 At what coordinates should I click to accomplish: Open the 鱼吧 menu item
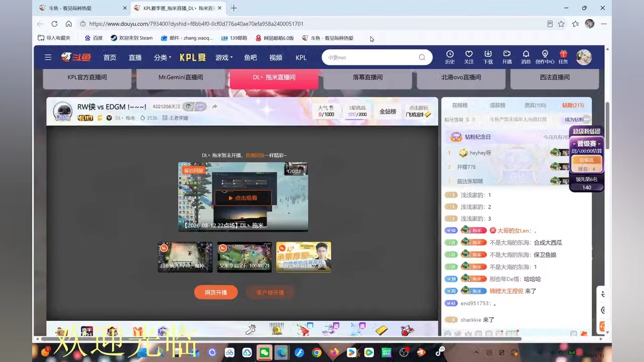pyautogui.click(x=251, y=57)
